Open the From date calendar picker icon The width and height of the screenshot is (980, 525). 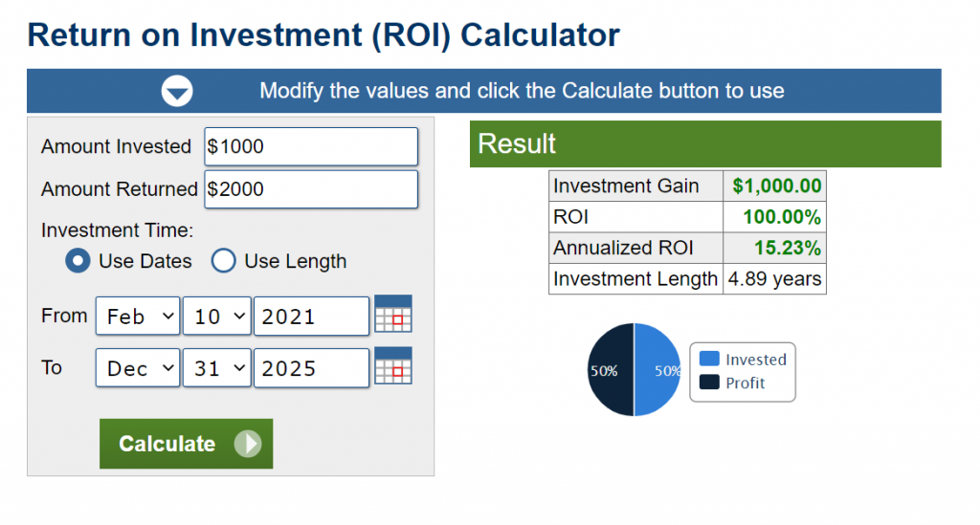click(392, 315)
